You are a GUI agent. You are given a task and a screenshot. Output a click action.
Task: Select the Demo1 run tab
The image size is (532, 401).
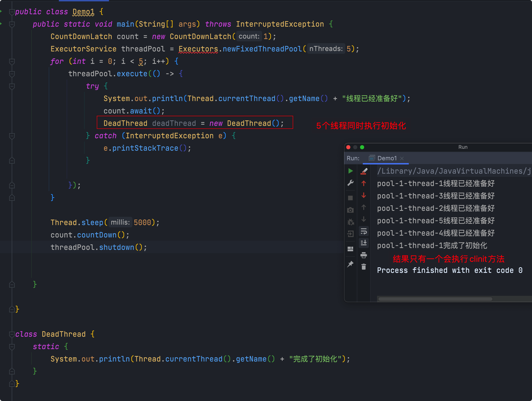pos(387,158)
